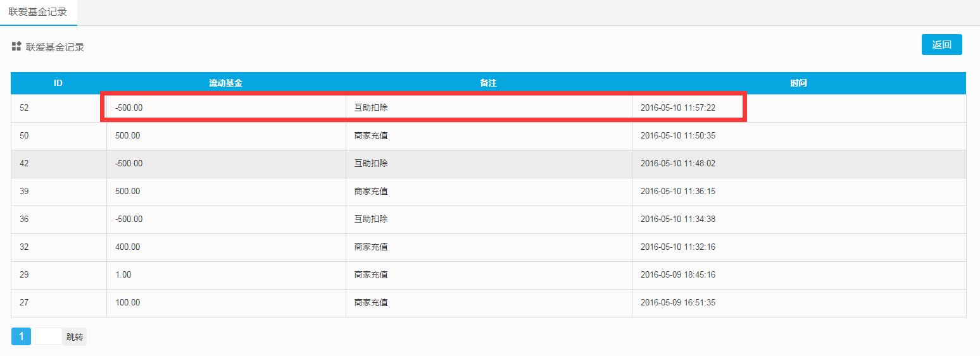Click the blue 返回 button
Viewport: 980px width, 356px height.
click(941, 45)
